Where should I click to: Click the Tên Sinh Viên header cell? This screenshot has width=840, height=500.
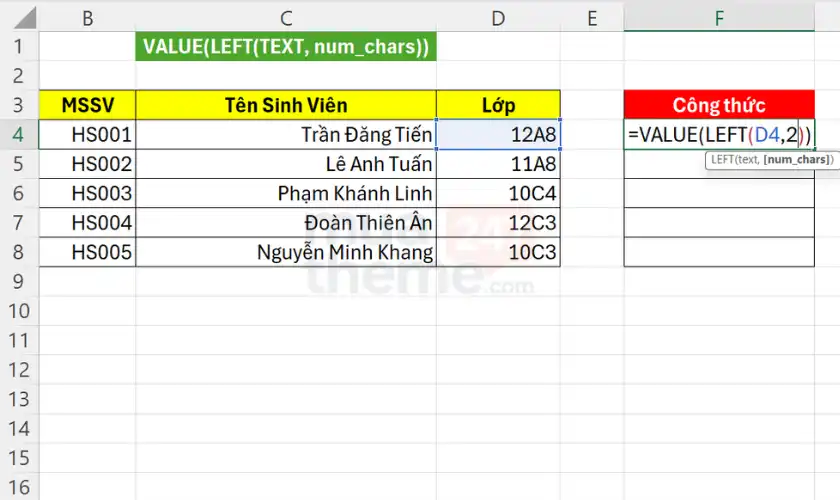pyautogui.click(x=286, y=105)
